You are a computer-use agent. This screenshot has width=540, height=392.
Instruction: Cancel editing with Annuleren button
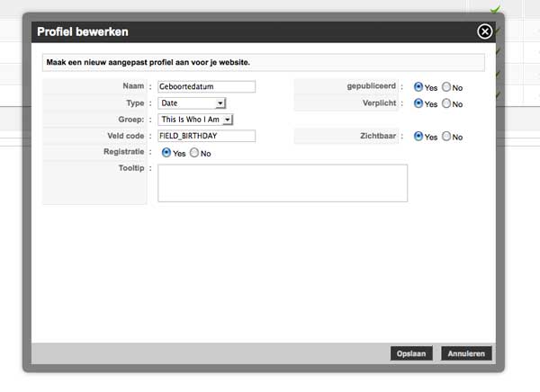pos(466,353)
